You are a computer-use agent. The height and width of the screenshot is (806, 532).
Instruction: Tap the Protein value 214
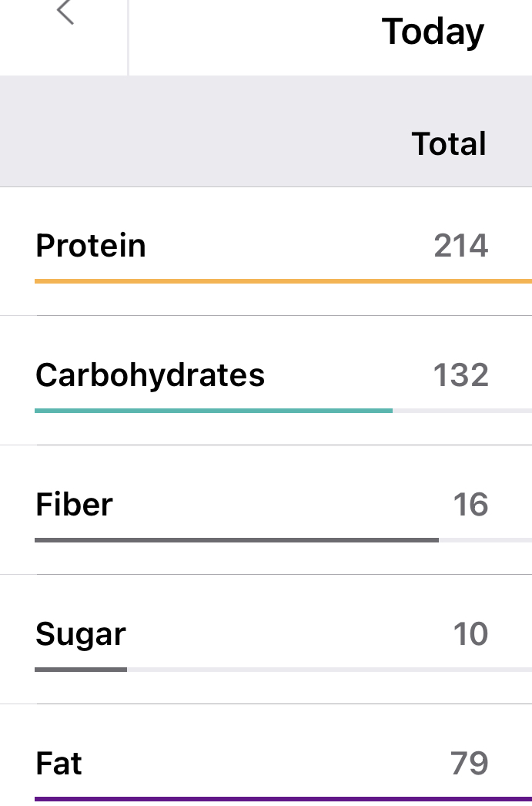tap(460, 246)
